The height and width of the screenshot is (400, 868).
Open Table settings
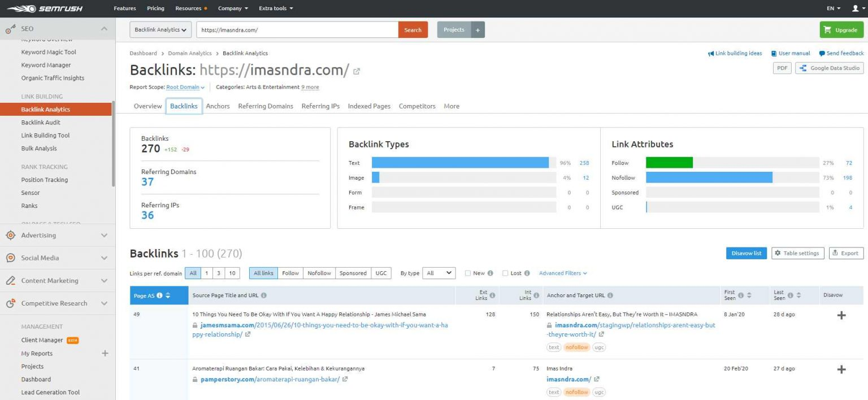pyautogui.click(x=797, y=253)
